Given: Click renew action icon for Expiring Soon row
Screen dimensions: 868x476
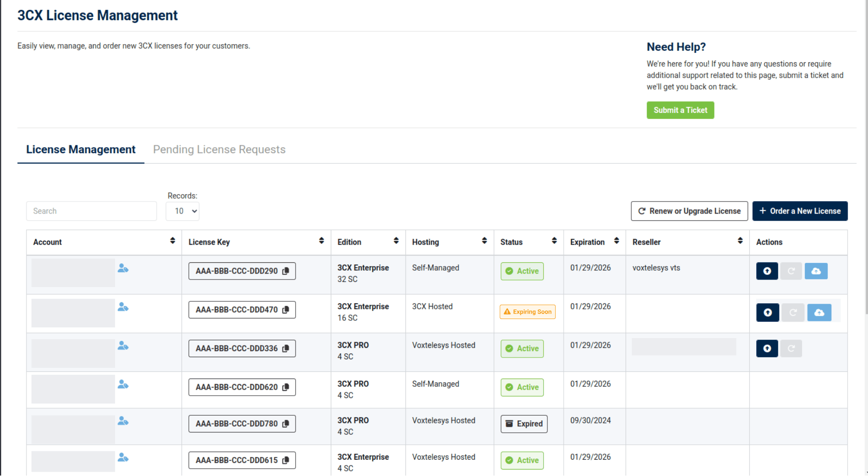Looking at the screenshot, I should (x=793, y=313).
